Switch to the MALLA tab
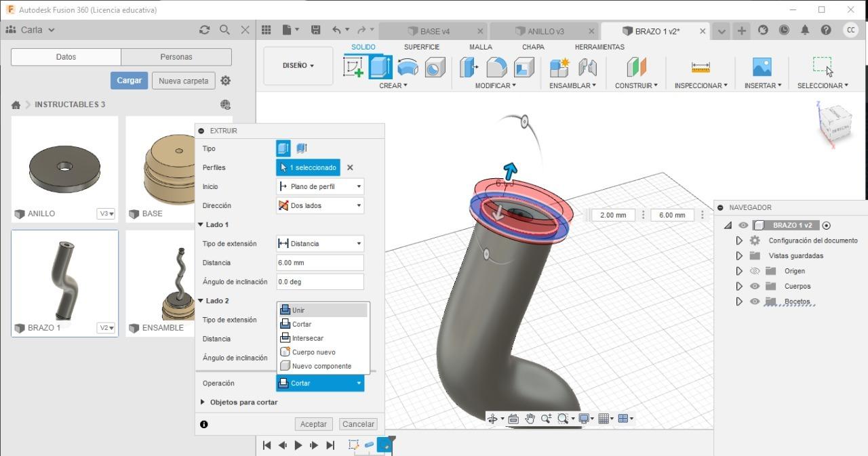Screen dimensions: 868x456 pos(481,47)
